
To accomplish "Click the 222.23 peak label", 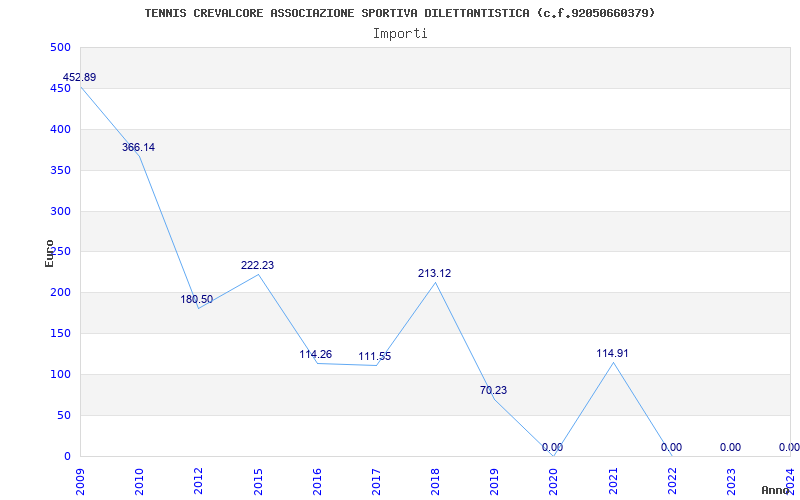I will coord(257,265).
